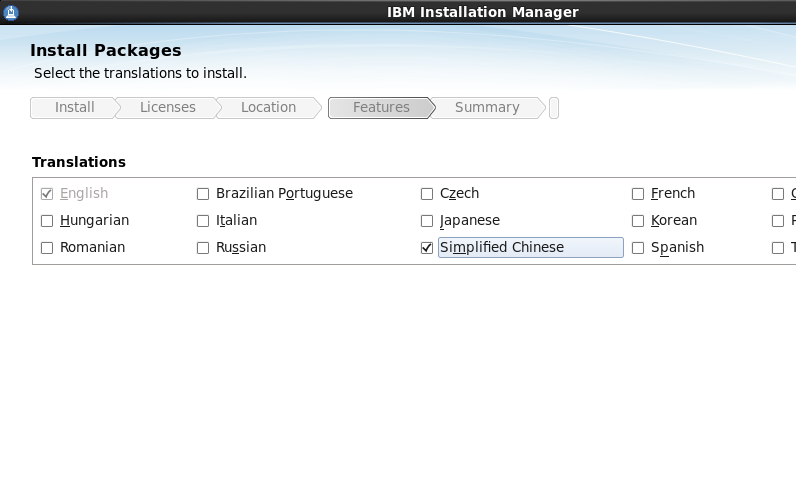
Task: Check the Japanese translation option
Action: (x=427, y=220)
